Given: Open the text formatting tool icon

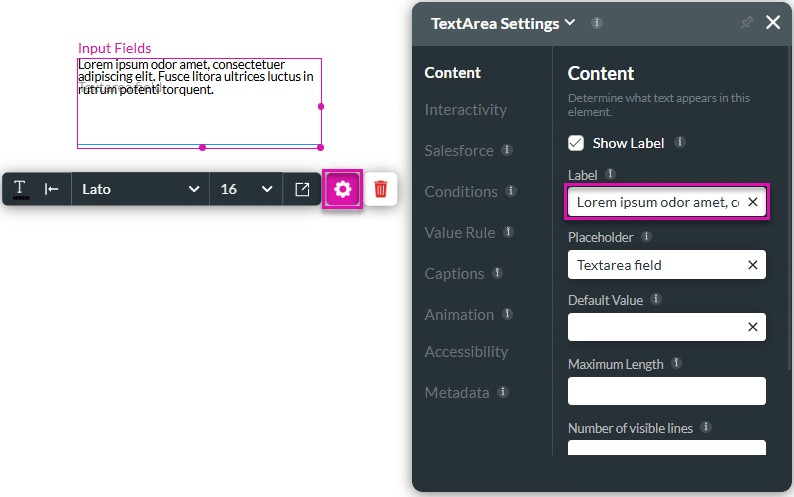Looking at the screenshot, I should click(20, 189).
